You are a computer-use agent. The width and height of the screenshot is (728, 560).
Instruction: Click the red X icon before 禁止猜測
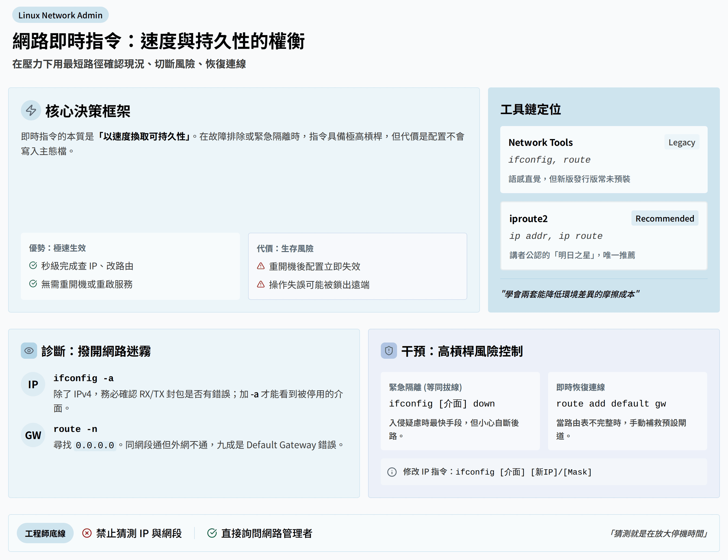(87, 533)
